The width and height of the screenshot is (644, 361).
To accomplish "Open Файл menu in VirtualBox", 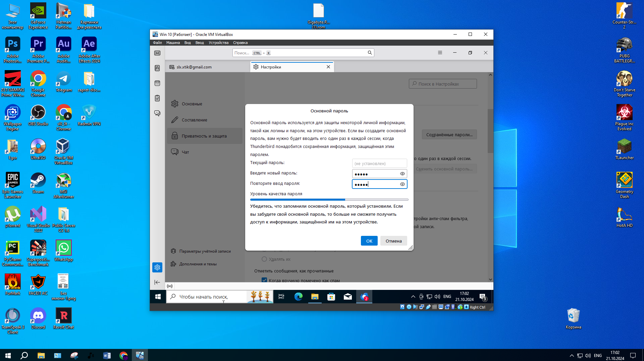I will pyautogui.click(x=157, y=43).
